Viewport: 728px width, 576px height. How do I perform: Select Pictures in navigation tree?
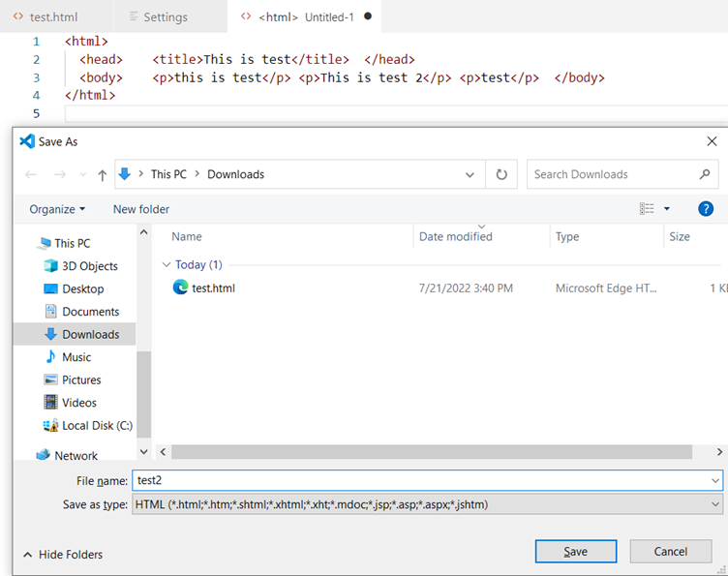(x=81, y=379)
